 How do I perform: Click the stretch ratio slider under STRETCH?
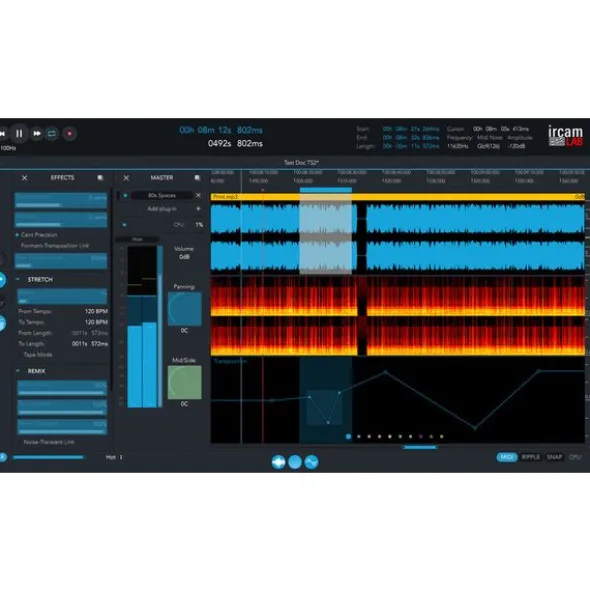(x=62, y=296)
